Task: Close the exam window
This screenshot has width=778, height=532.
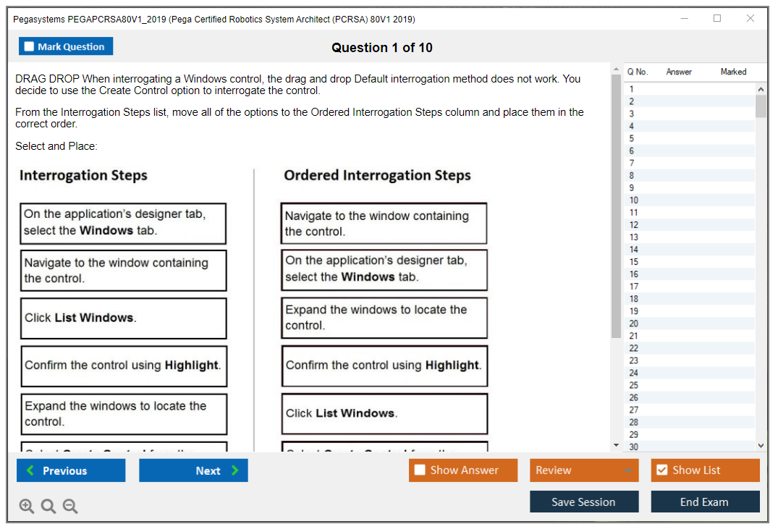Action: (750, 19)
